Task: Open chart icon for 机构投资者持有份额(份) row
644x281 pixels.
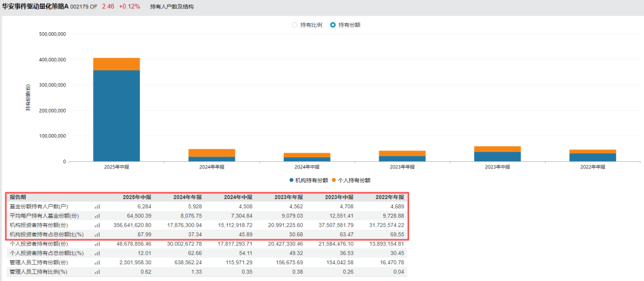Action: point(97,225)
